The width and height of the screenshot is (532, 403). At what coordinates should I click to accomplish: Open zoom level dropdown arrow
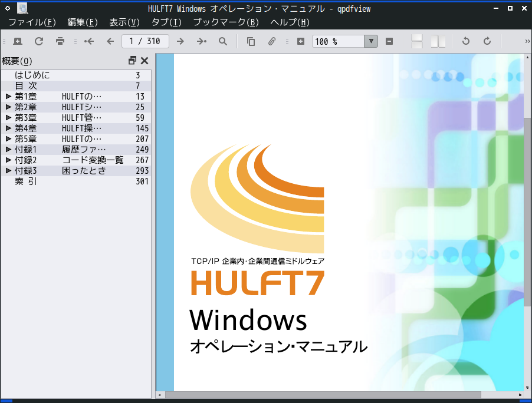pos(371,41)
